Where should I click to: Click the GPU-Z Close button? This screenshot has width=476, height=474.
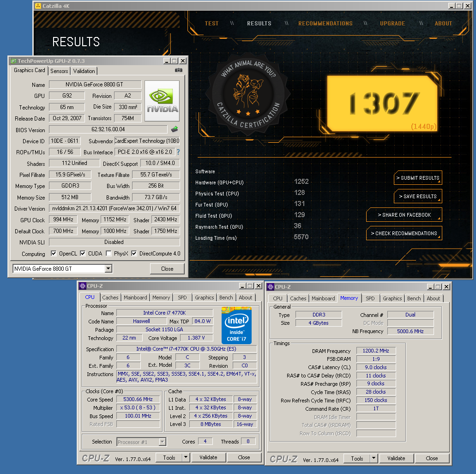coord(167,269)
